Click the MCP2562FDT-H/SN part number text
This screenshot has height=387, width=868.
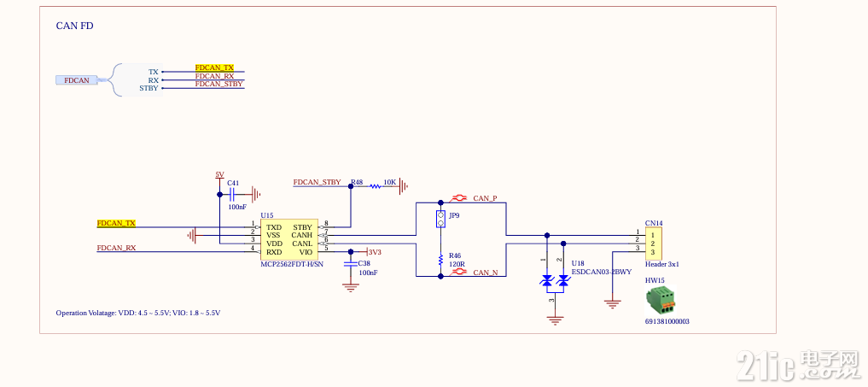point(292,265)
